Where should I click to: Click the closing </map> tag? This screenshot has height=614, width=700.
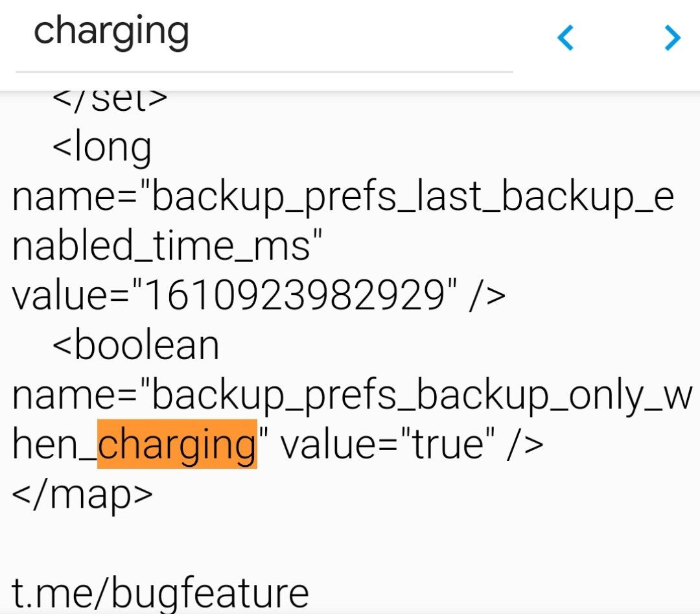(x=82, y=494)
